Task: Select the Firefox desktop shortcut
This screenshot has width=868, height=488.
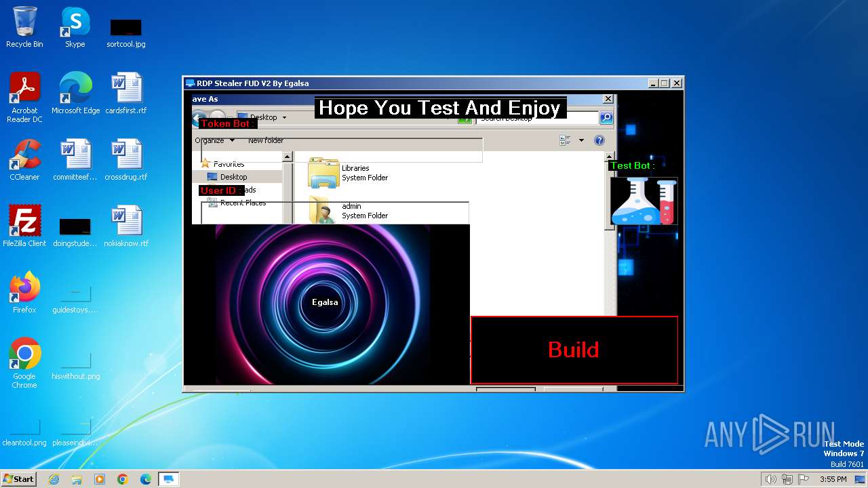Action: (24, 293)
